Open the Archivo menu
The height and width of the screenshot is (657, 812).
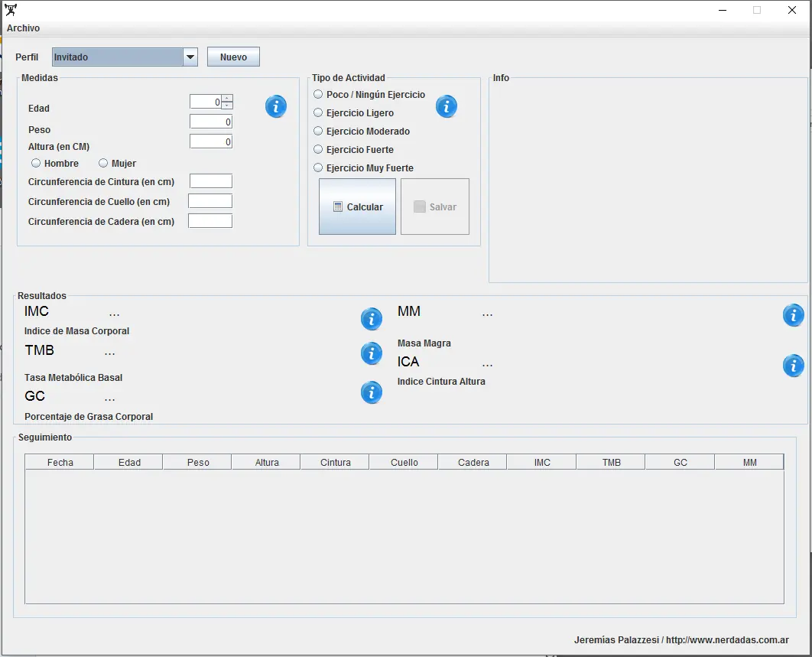click(x=23, y=28)
